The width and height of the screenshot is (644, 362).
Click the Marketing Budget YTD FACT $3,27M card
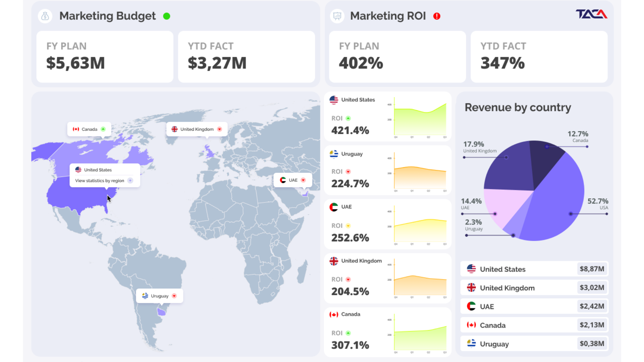[247, 57]
